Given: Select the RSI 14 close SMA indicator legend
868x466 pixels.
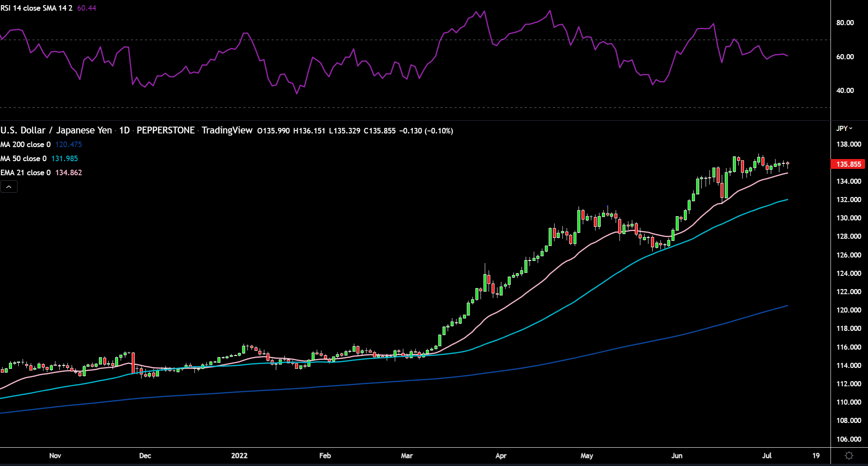Looking at the screenshot, I should pos(36,8).
